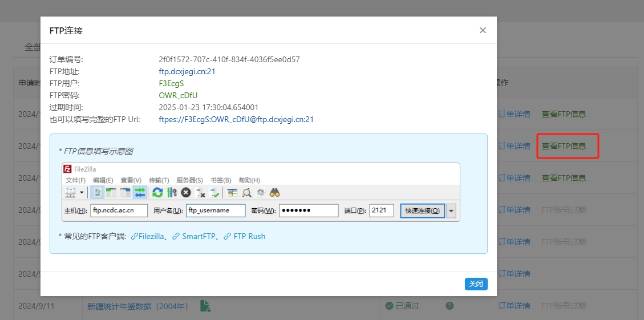This screenshot has height=320, width=644.
Task: Open the 查看(V) menu
Action: [x=131, y=180]
